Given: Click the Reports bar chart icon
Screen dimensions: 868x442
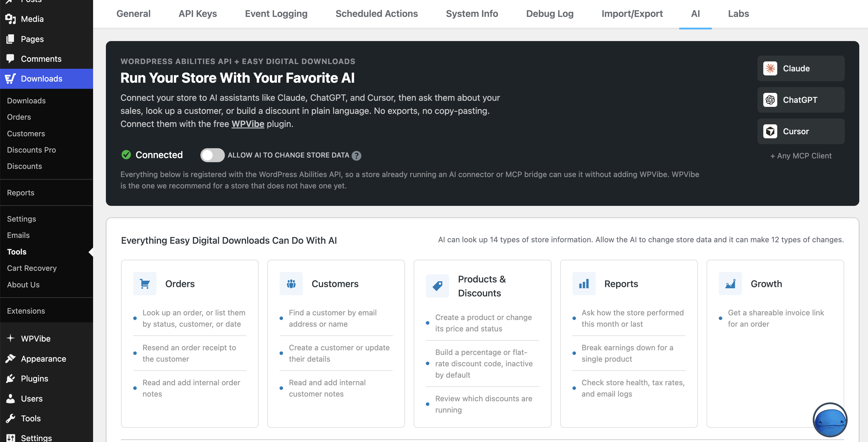Looking at the screenshot, I should click(x=584, y=284).
